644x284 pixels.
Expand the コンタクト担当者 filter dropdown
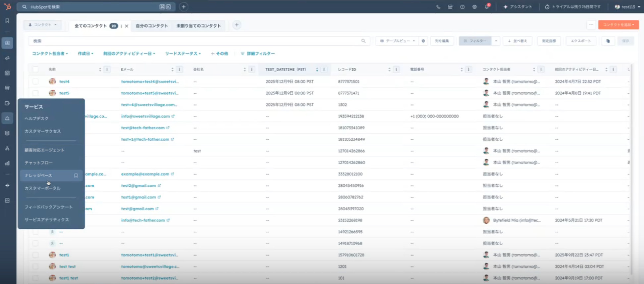click(50, 54)
